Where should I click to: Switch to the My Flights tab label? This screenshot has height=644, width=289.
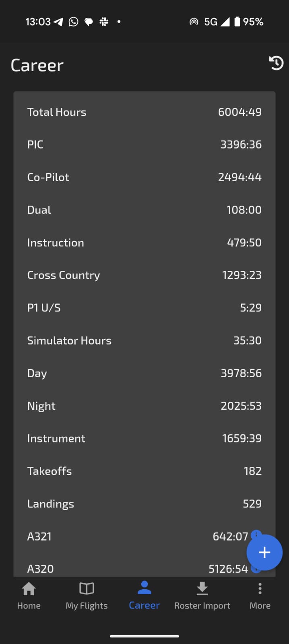[87, 606]
